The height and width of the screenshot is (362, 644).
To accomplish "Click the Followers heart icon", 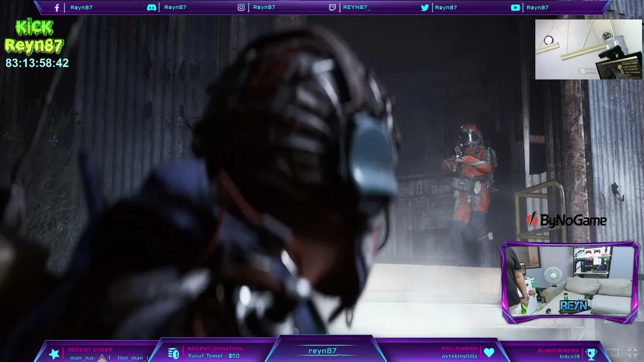I will (x=489, y=353).
